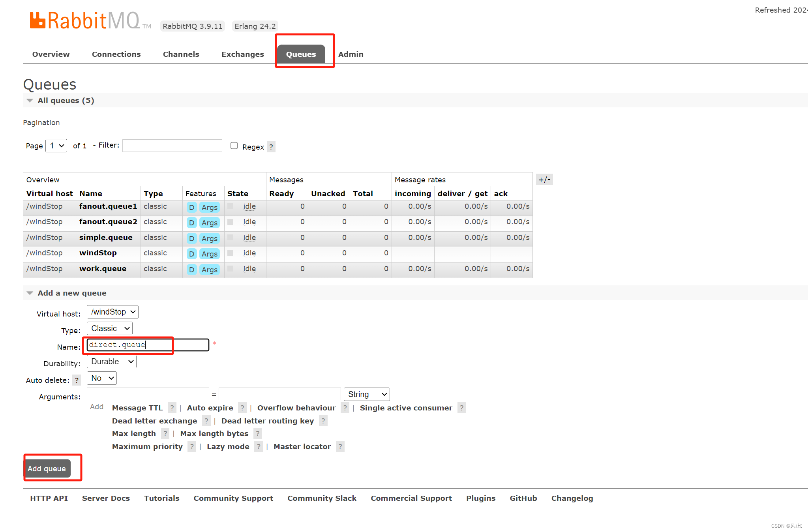Open the Virtual host dropdown
The height and width of the screenshot is (532, 808).
112,312
